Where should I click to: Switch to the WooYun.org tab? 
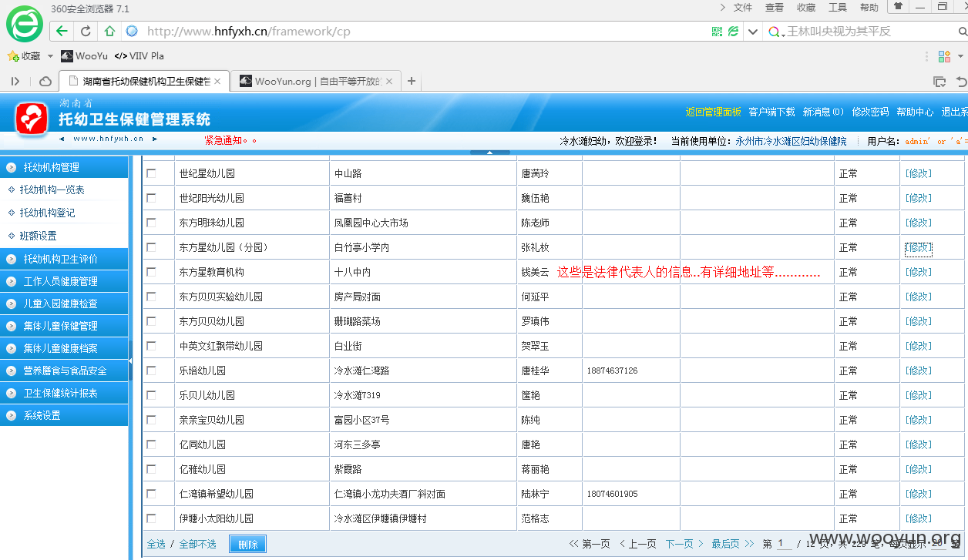[x=316, y=81]
